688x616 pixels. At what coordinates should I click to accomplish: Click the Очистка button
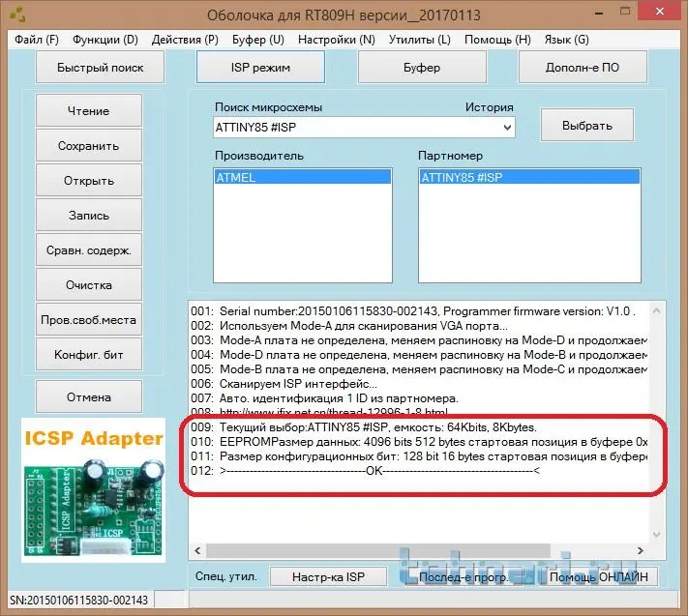click(x=89, y=285)
